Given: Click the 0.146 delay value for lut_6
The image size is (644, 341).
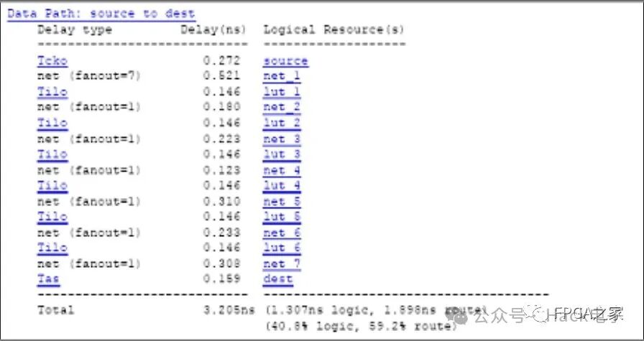Looking at the screenshot, I should point(222,248).
